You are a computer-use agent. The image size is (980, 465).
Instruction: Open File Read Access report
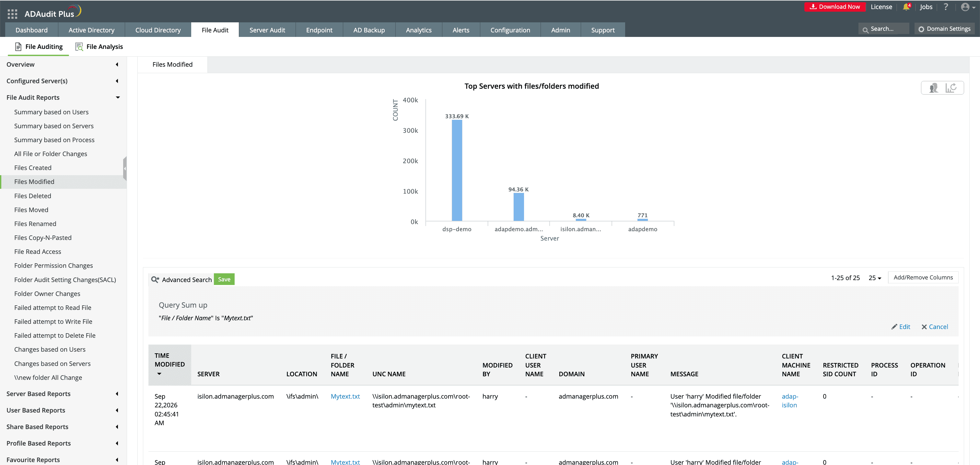(x=37, y=252)
